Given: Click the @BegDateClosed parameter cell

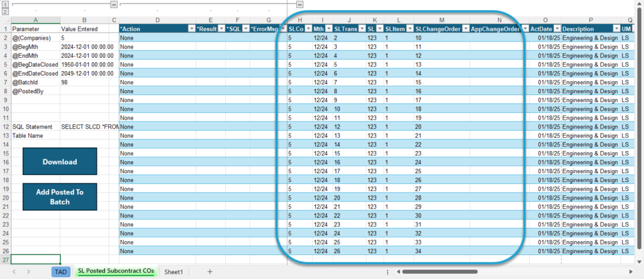Looking at the screenshot, I should point(36,64).
